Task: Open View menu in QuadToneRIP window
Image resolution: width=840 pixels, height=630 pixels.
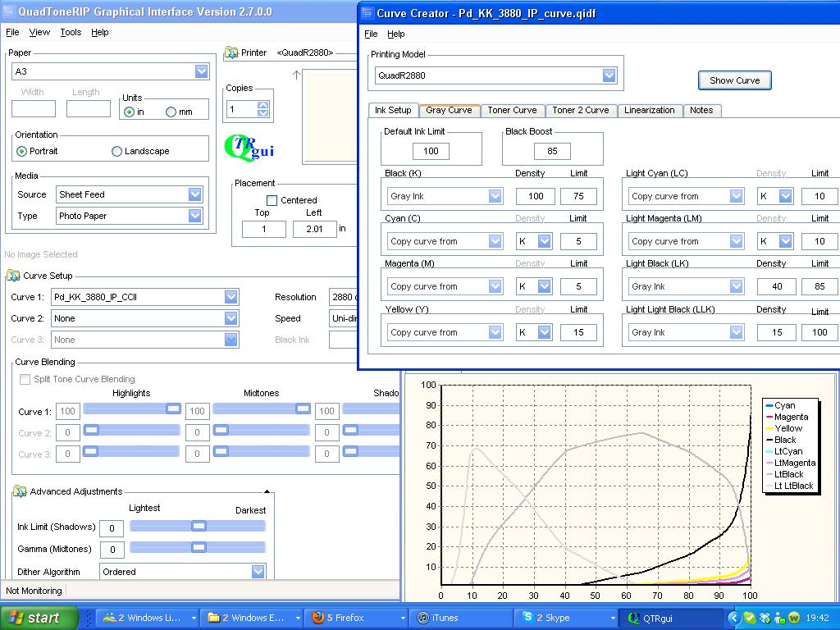Action: point(39,32)
